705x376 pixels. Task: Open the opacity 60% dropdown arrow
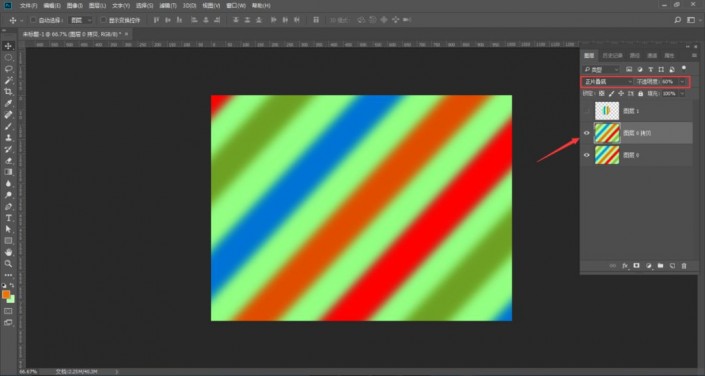tap(683, 82)
